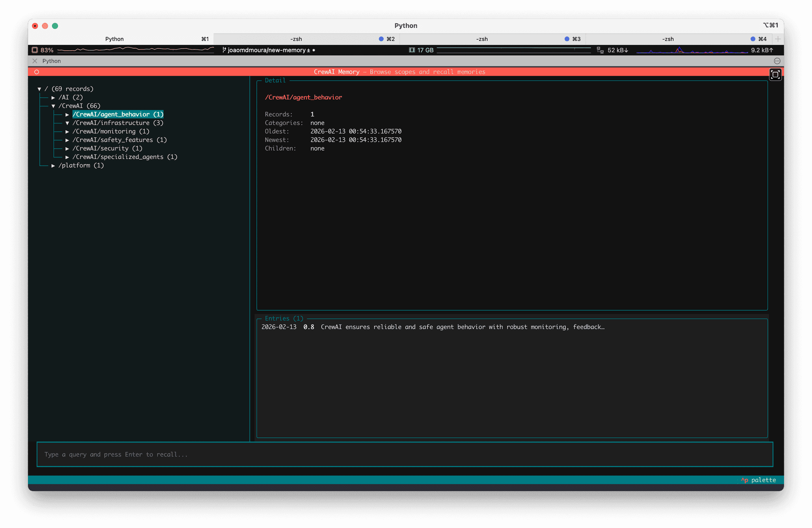Open the pane options ellipsis menu

777,61
